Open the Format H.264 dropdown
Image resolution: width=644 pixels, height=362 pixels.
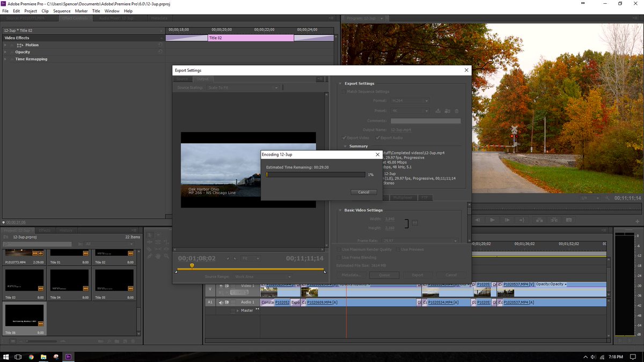coord(409,100)
